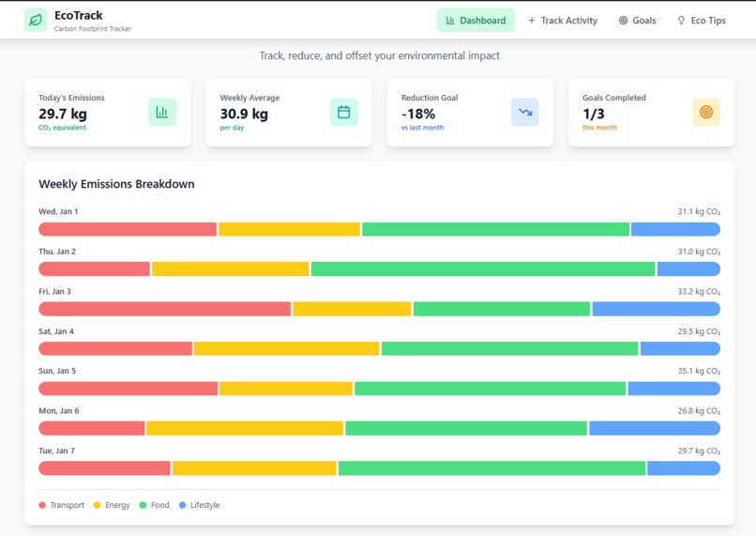Click the blue Lifestyle segment for Sat, Jan 4
The width and height of the screenshot is (756, 536).
(680, 348)
